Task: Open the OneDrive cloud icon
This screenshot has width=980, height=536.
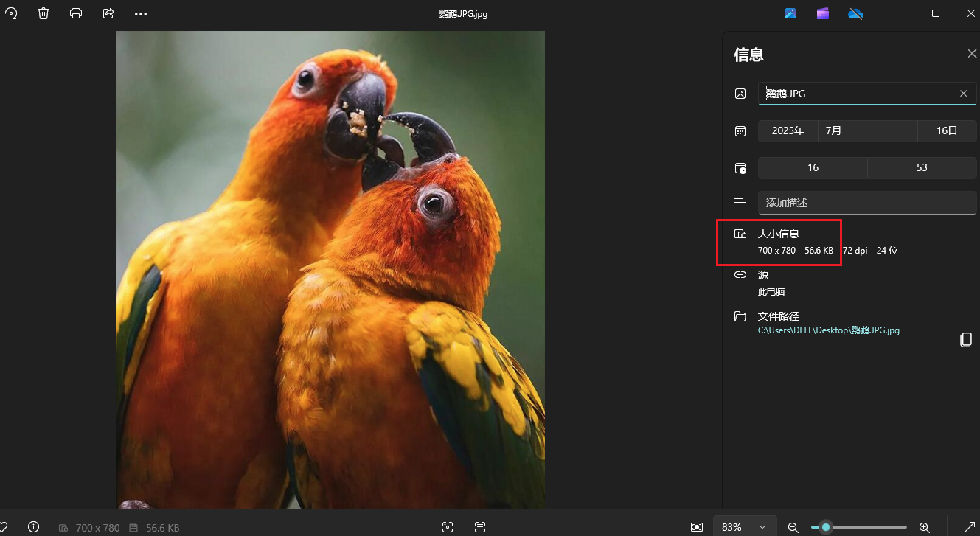Action: (855, 13)
